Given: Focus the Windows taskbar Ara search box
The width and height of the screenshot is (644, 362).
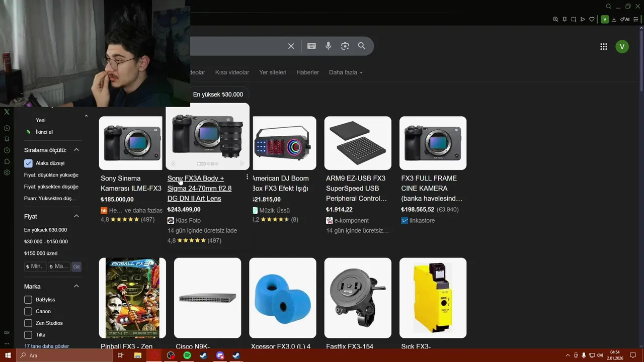Looking at the screenshot, I should 64,355.
